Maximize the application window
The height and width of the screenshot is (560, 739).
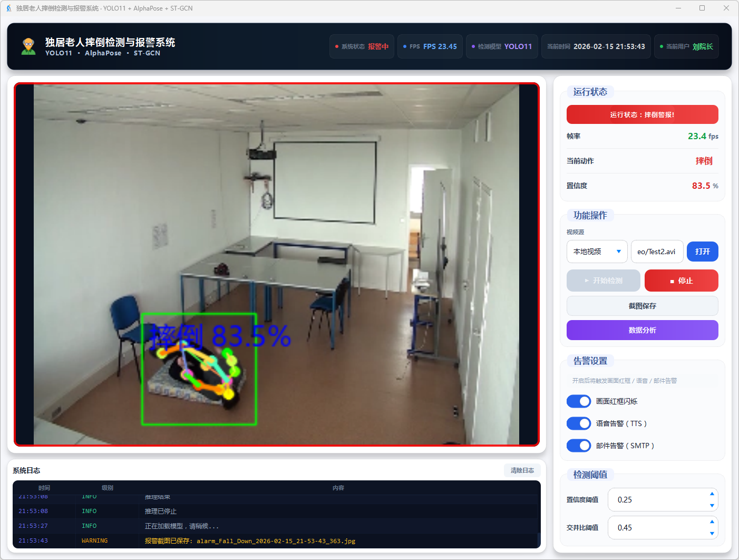702,8
